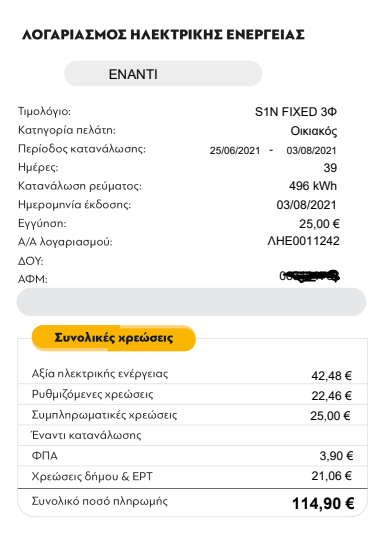This screenshot has height=534, width=387.
Task: Select the 496 kWh consumption value
Action: pyautogui.click(x=313, y=186)
